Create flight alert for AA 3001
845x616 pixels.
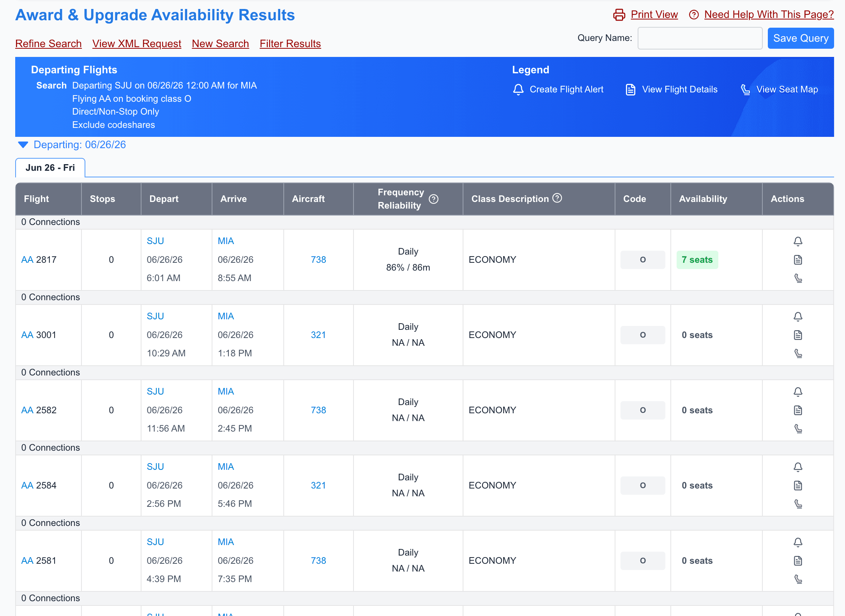(x=798, y=317)
